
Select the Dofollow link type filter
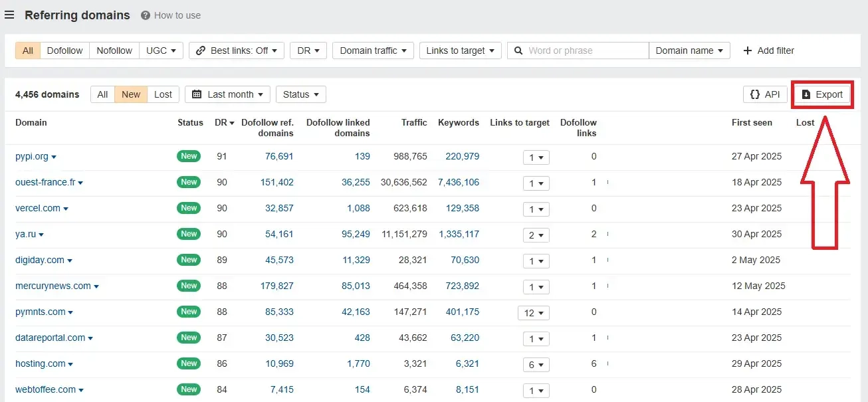65,50
